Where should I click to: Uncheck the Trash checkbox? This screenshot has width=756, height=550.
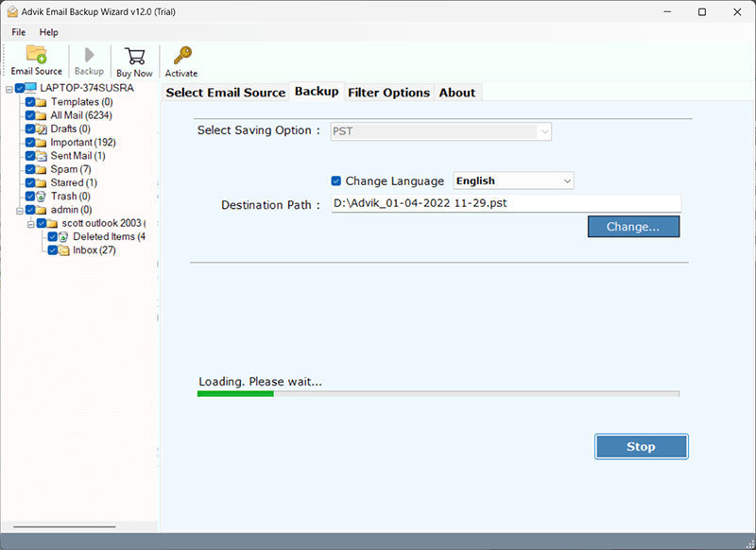30,197
